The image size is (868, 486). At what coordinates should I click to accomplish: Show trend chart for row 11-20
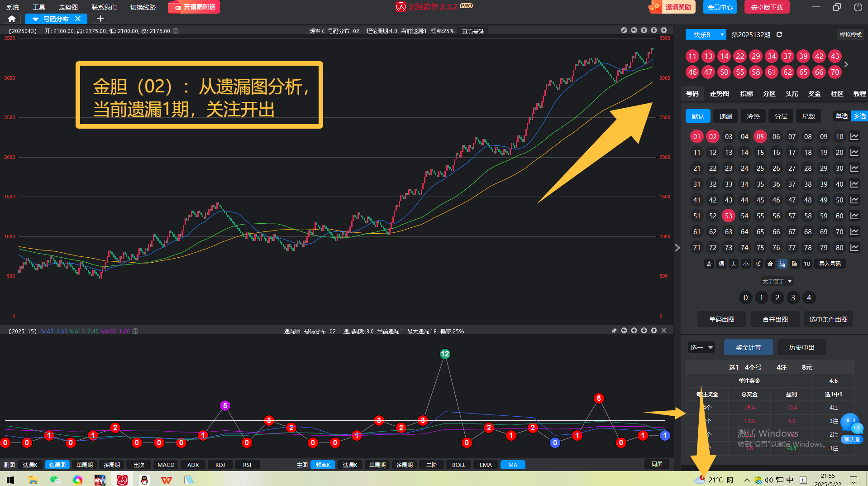pos(854,152)
